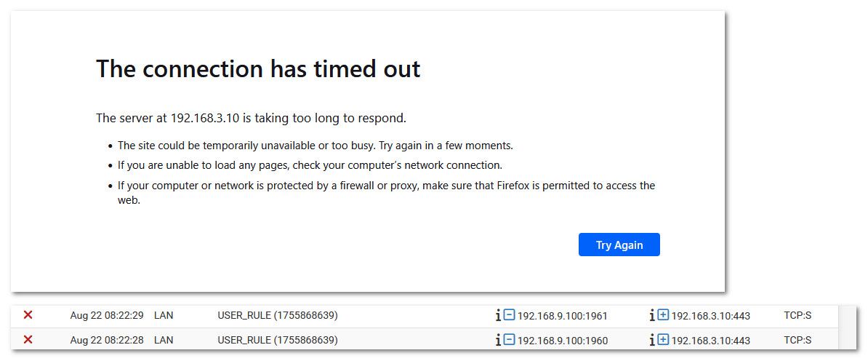Select source address 192.168.9.100:1961

[x=563, y=316]
